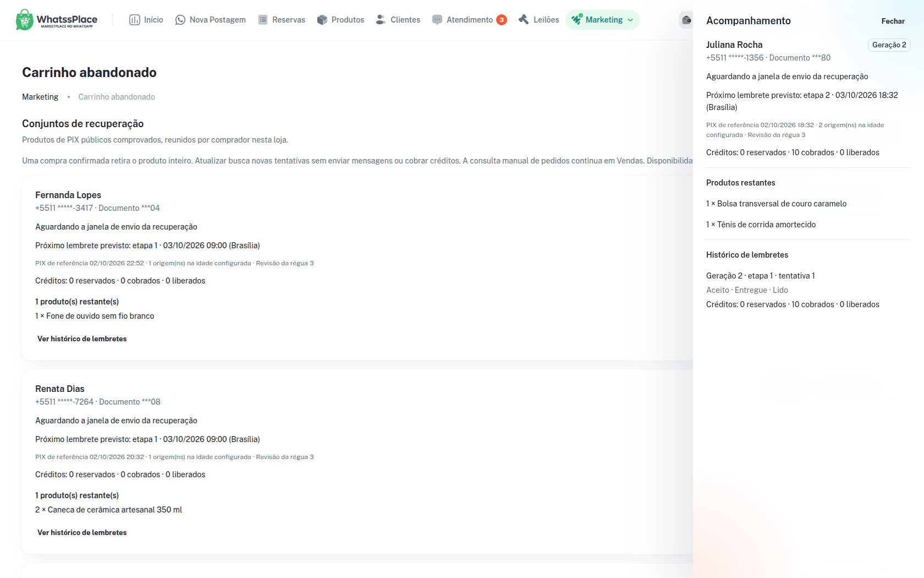Click "Próximo lembrete previsto: etapa 2" in the panel
The image size is (924, 578).
tap(802, 101)
